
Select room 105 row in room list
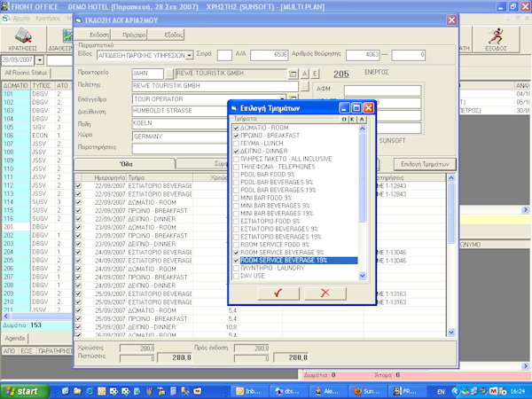click(x=36, y=127)
